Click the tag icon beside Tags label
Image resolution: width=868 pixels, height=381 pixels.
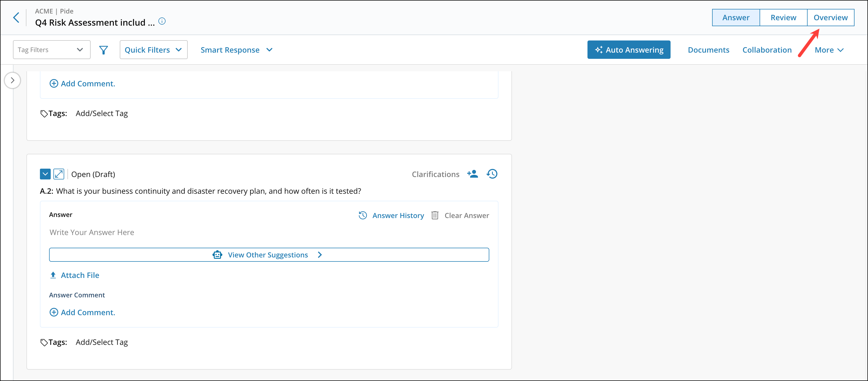(x=44, y=342)
